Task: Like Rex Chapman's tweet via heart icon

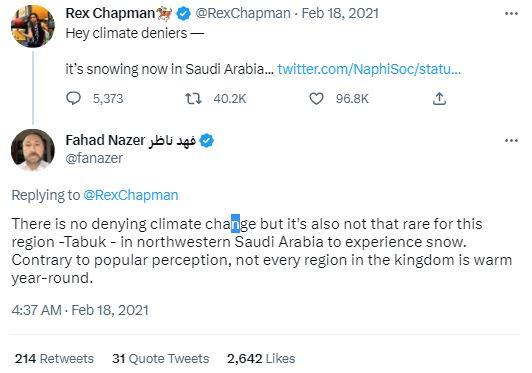Action: 316,99
